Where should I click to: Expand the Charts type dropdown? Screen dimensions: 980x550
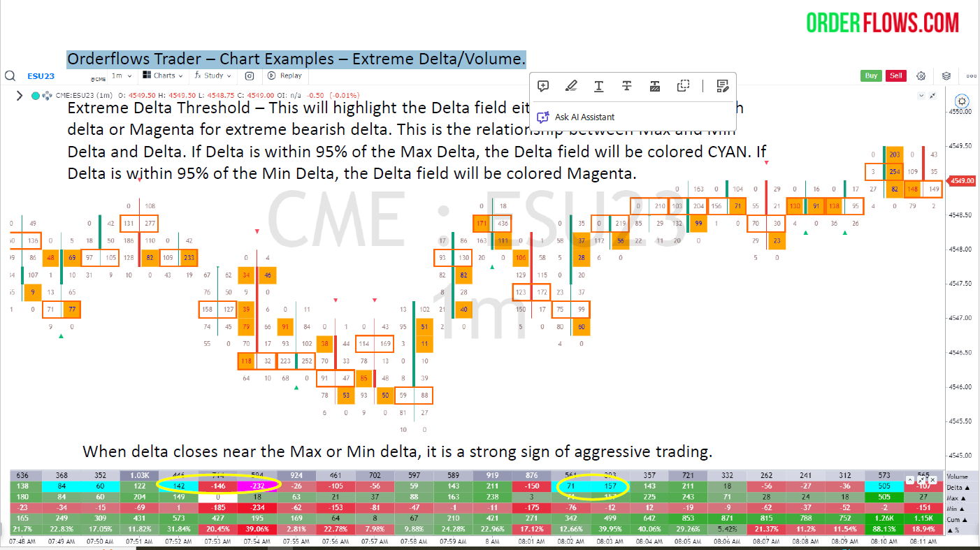point(163,75)
